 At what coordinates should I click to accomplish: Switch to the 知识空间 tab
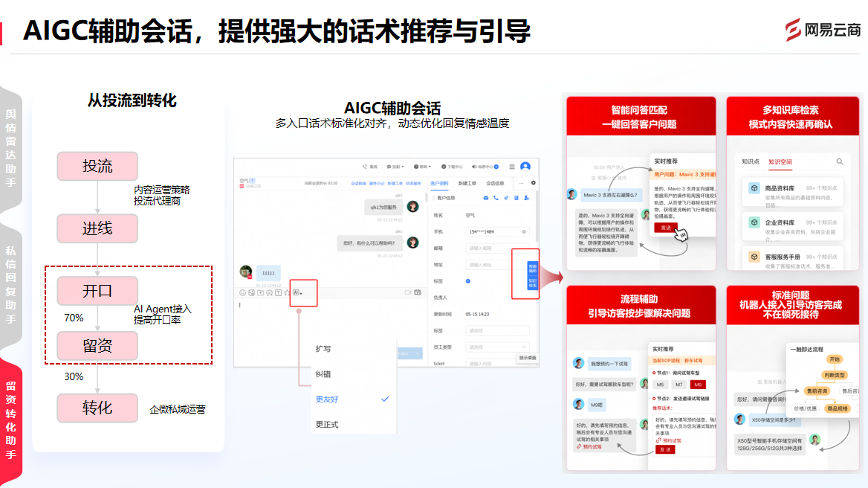[x=780, y=161]
